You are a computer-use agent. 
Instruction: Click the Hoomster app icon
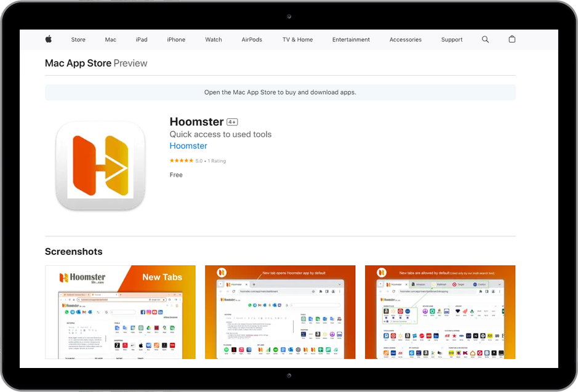tap(100, 166)
